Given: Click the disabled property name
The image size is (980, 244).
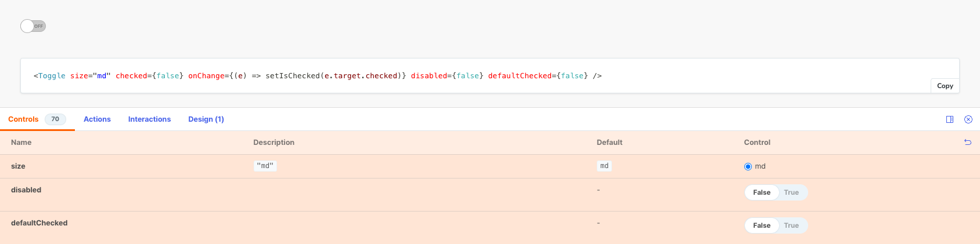Looking at the screenshot, I should [26, 190].
